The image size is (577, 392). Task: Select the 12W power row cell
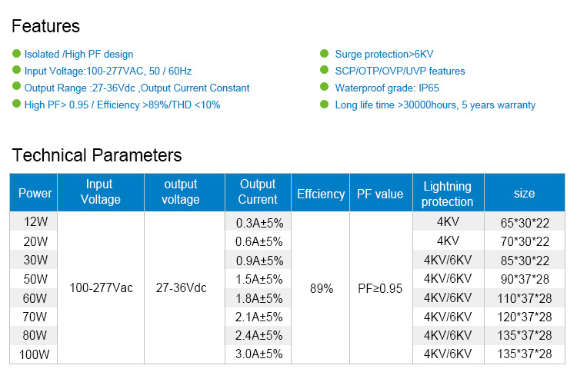point(35,223)
